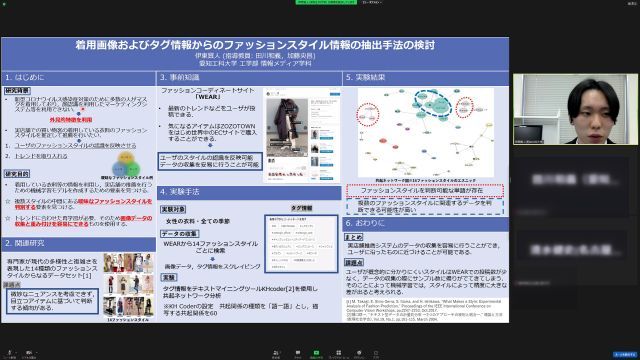The height and width of the screenshot is (360, 640).
Task: Mute the microphone in Zoom toolbar
Action: coord(9,352)
